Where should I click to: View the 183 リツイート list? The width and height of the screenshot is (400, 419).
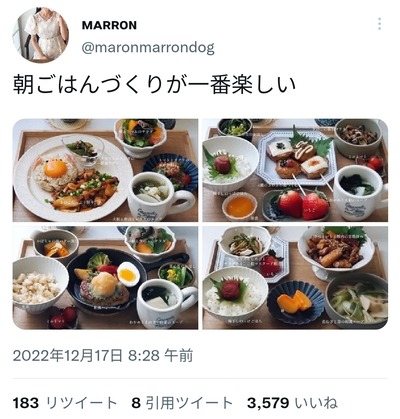point(65,403)
